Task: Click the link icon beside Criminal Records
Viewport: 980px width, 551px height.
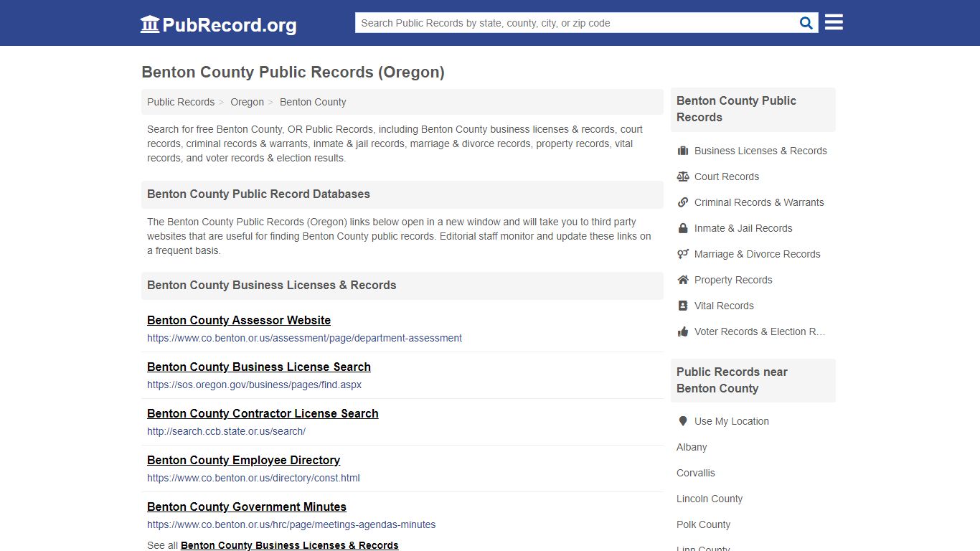Action: (683, 202)
